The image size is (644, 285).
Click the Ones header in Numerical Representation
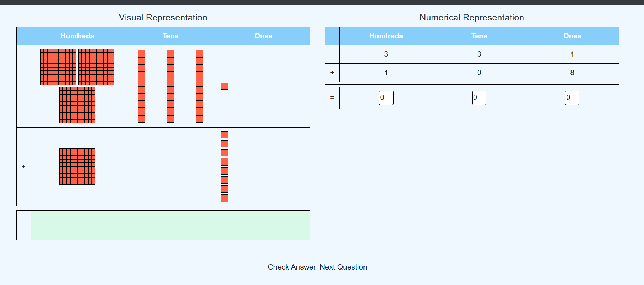pos(572,36)
